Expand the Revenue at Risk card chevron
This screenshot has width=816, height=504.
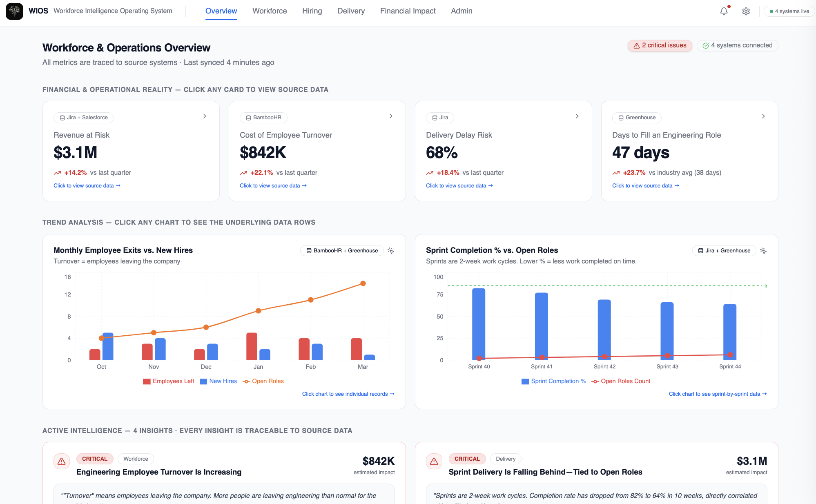point(205,116)
